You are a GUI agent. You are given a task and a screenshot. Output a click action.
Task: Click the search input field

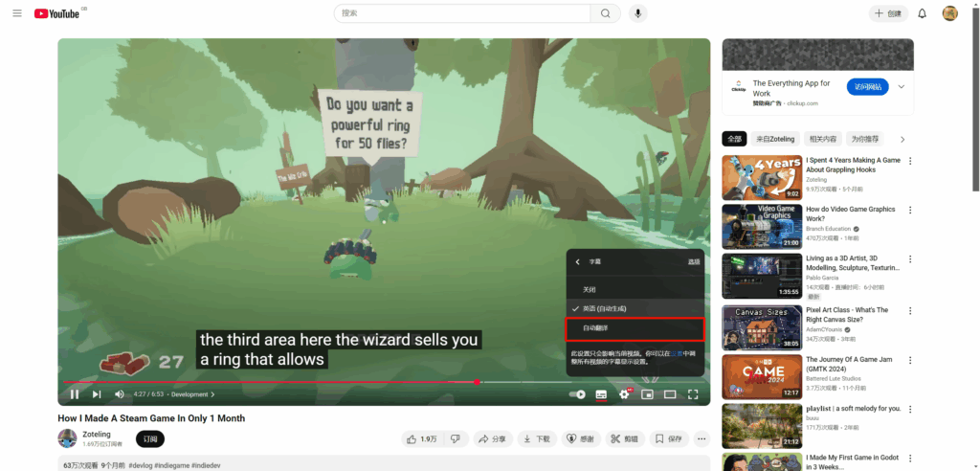pos(462,13)
